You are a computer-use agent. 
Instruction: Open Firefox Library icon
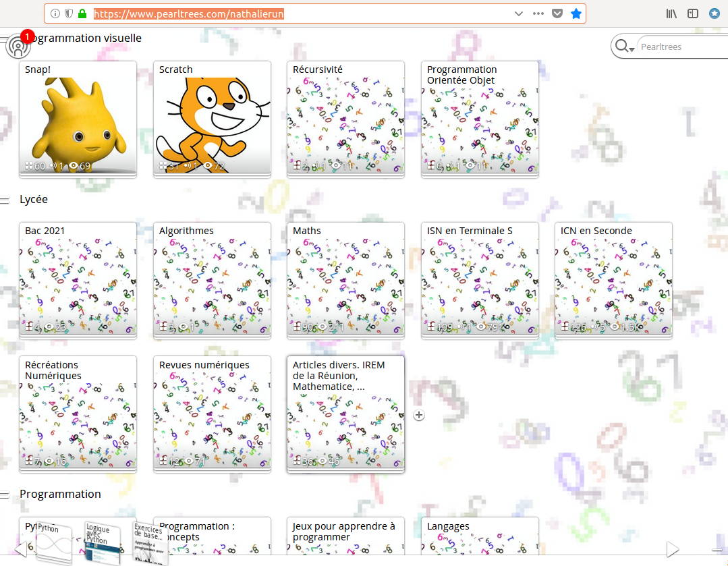(x=671, y=13)
